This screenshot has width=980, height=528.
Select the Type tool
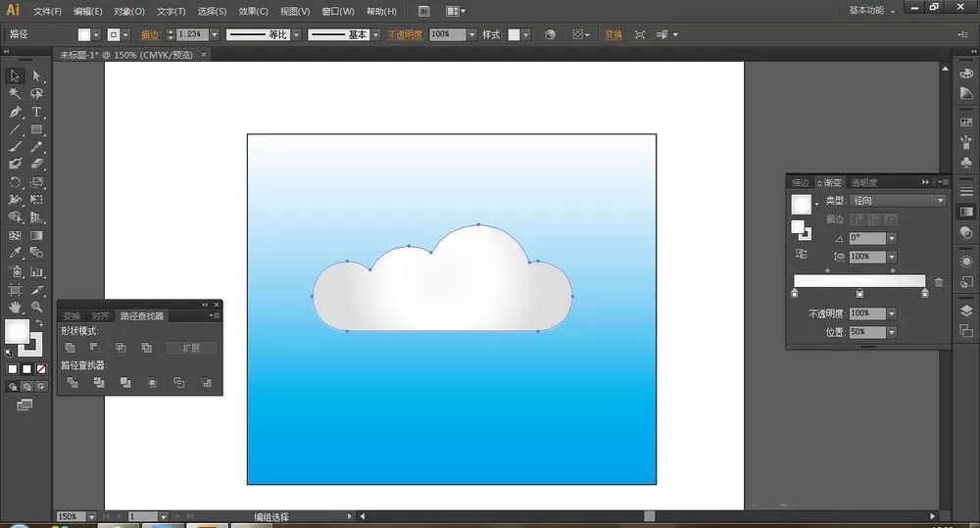point(37,112)
